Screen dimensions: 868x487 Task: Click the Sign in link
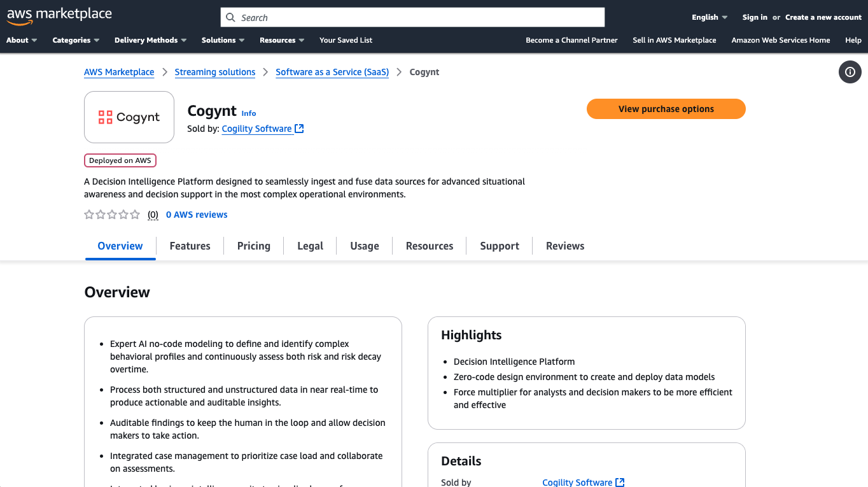[x=755, y=17]
